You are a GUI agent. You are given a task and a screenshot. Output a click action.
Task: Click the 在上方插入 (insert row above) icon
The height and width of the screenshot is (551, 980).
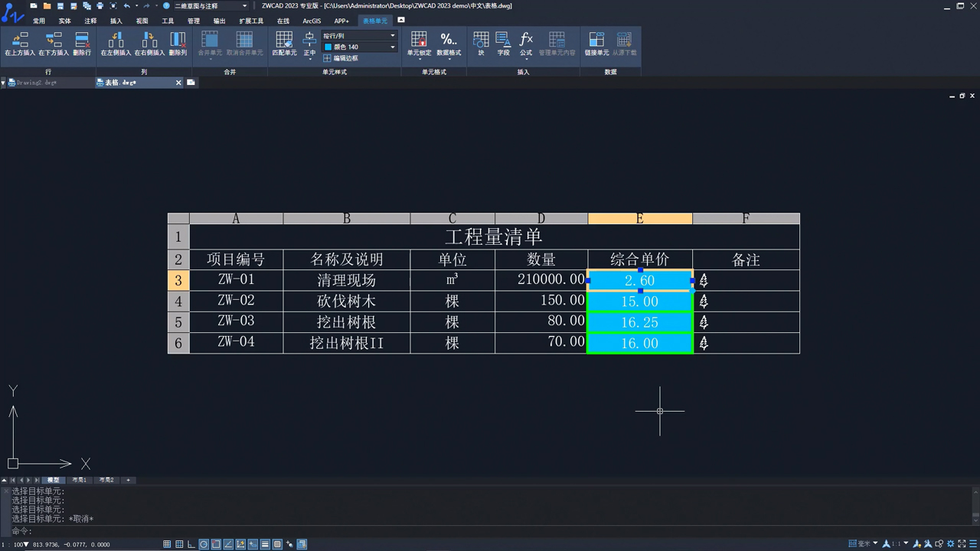[20, 44]
